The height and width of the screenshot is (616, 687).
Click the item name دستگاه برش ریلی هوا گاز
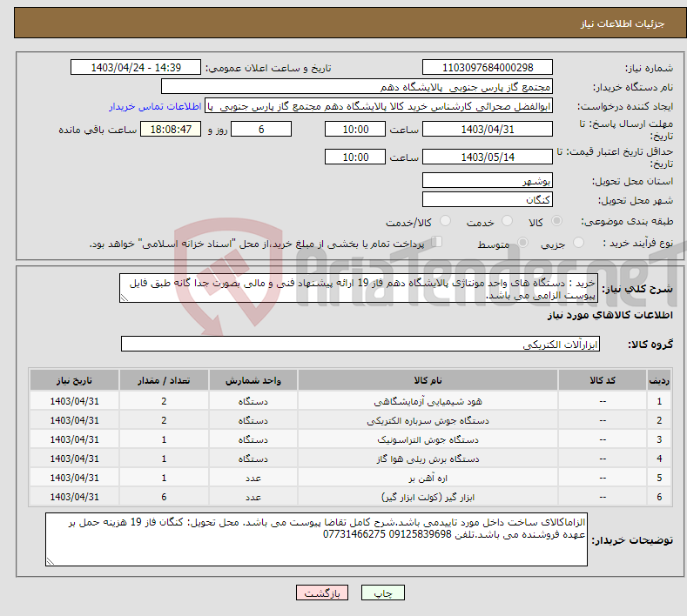428,459
